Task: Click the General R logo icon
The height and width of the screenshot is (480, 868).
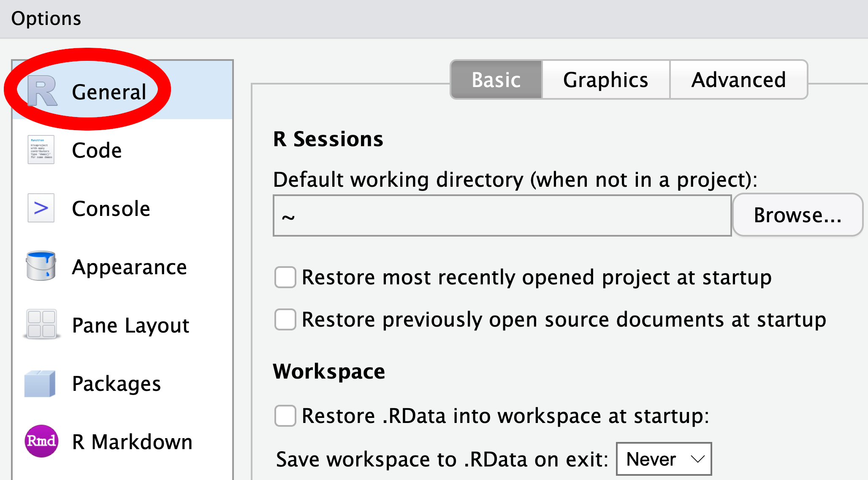Action: 42,91
